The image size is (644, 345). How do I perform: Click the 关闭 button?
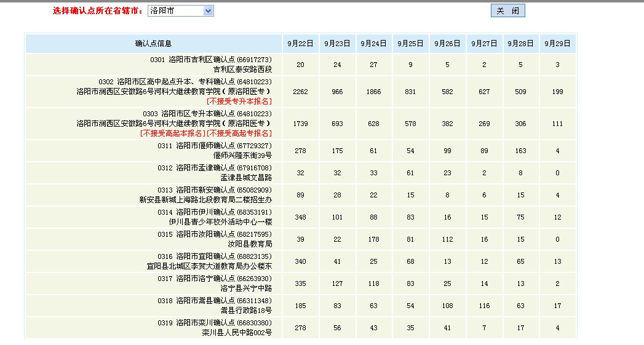507,11
